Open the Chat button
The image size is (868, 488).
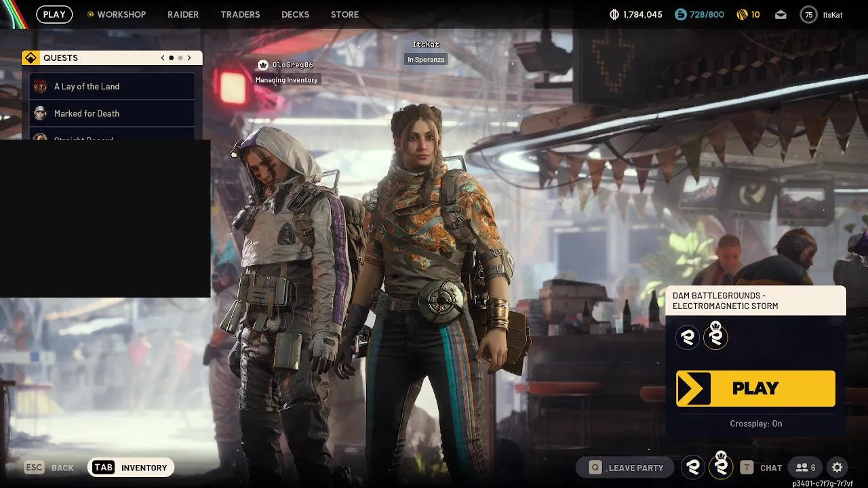761,468
